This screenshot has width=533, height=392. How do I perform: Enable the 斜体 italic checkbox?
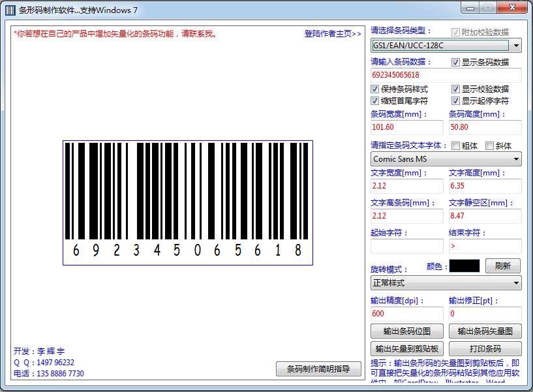tap(490, 146)
